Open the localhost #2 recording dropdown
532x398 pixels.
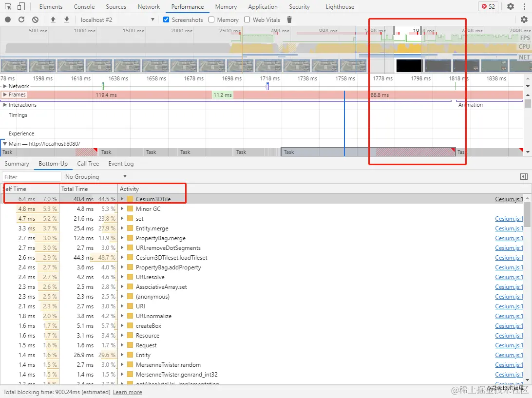117,19
